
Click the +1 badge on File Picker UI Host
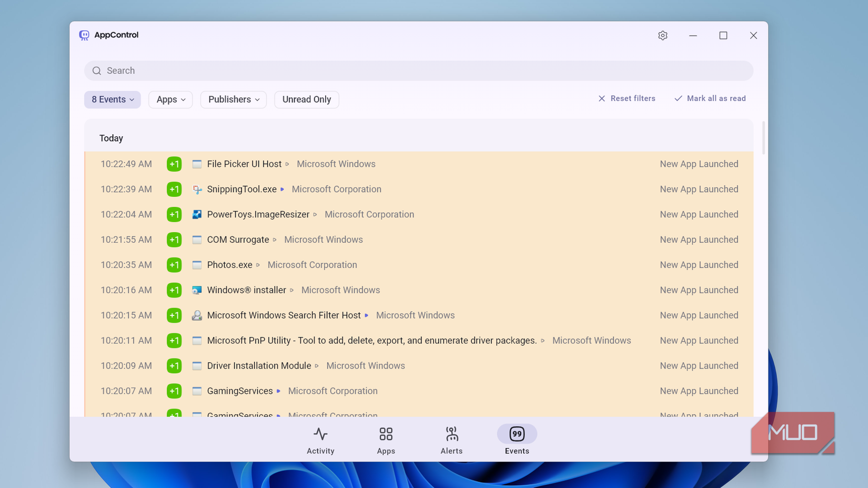[174, 164]
